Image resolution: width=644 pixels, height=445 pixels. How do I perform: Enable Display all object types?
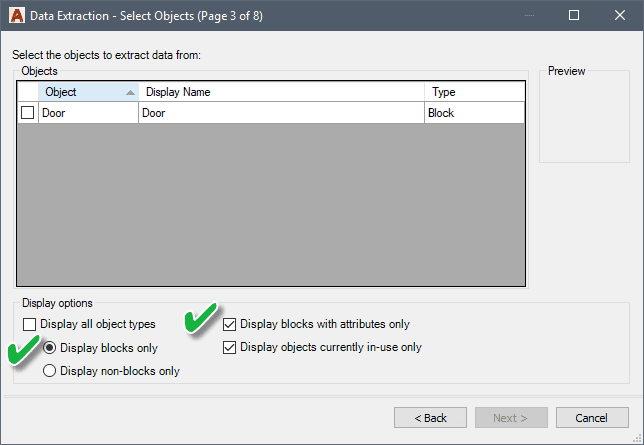click(30, 324)
